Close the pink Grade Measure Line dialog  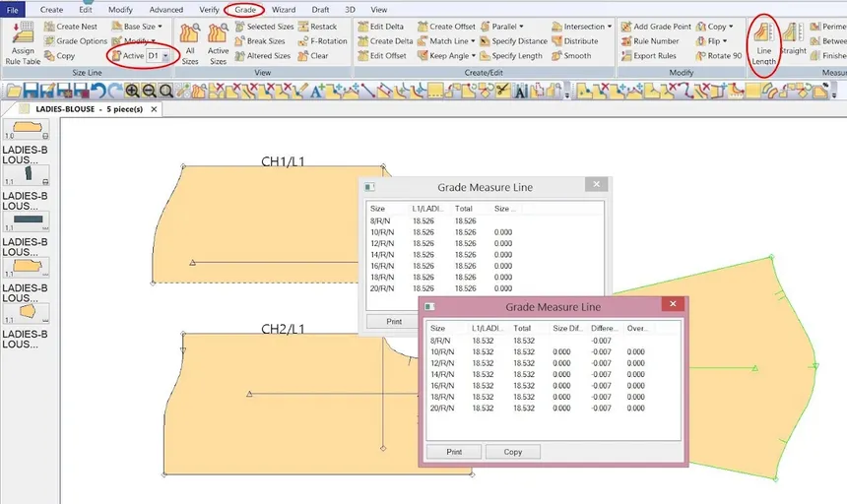(x=673, y=306)
